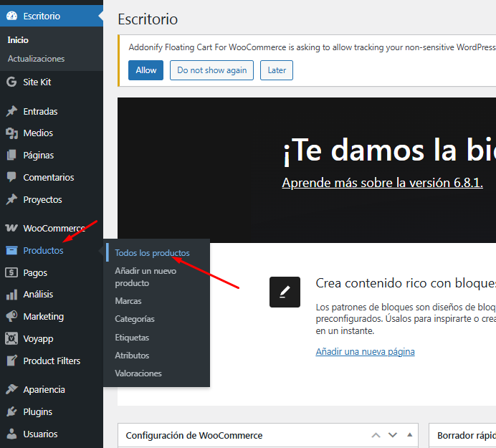Click the pencil edit block icon
Image resolution: width=496 pixels, height=448 pixels.
click(x=285, y=292)
